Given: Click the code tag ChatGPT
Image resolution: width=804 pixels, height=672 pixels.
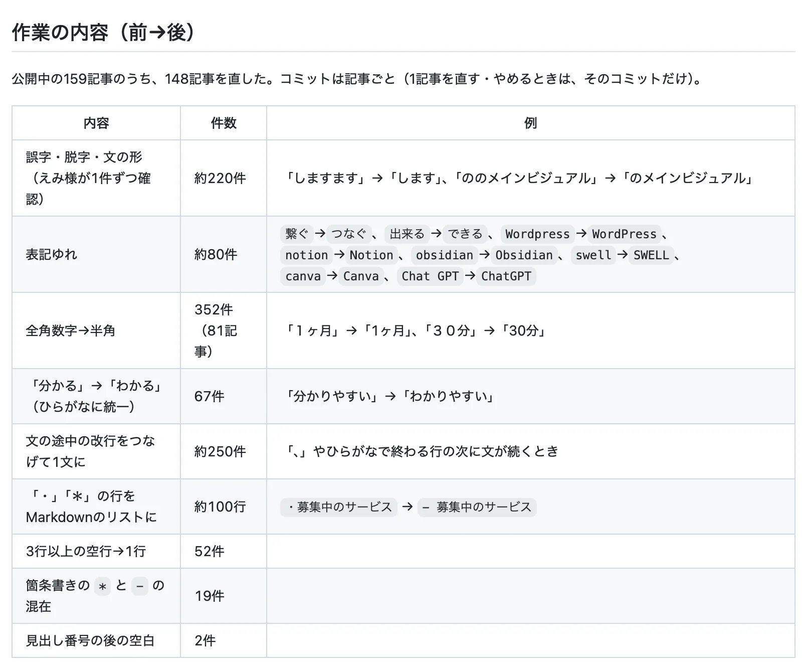Looking at the screenshot, I should tap(506, 276).
